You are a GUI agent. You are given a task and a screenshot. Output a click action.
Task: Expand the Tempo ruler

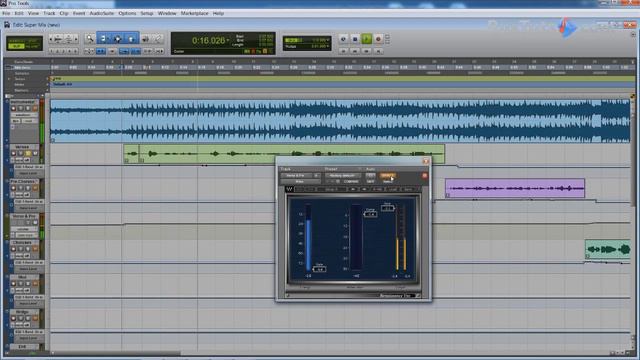[x=9, y=79]
